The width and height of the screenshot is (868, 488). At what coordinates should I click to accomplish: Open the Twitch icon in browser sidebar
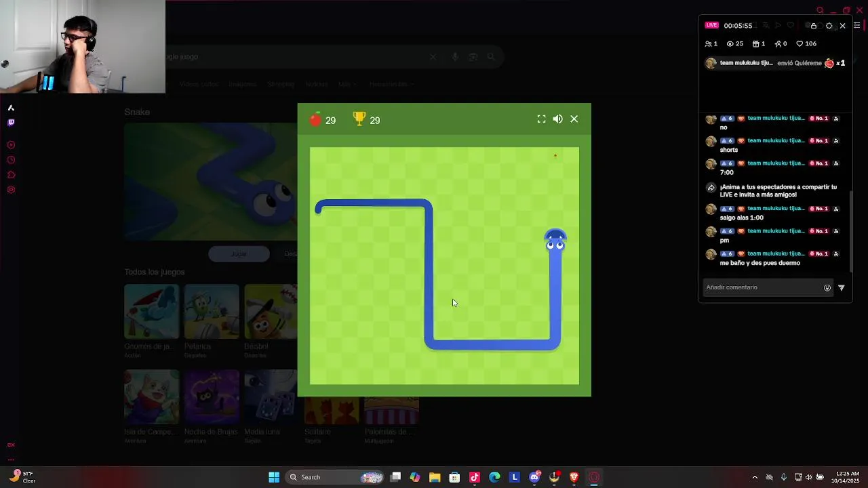pos(11,123)
